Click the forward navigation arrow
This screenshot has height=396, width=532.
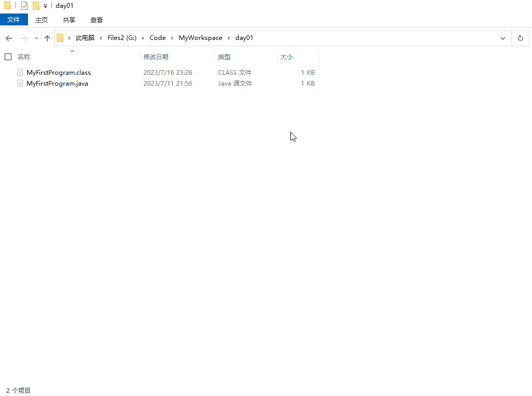pyautogui.click(x=24, y=38)
